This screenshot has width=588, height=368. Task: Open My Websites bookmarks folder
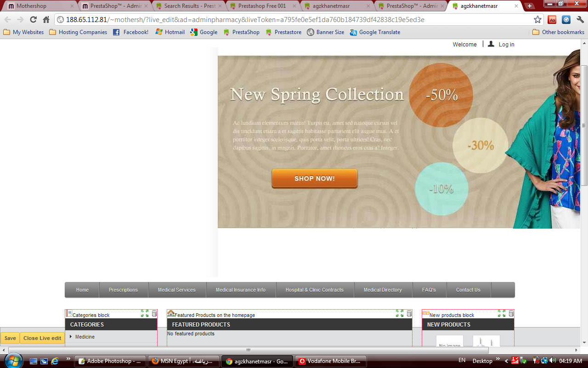[x=23, y=32]
